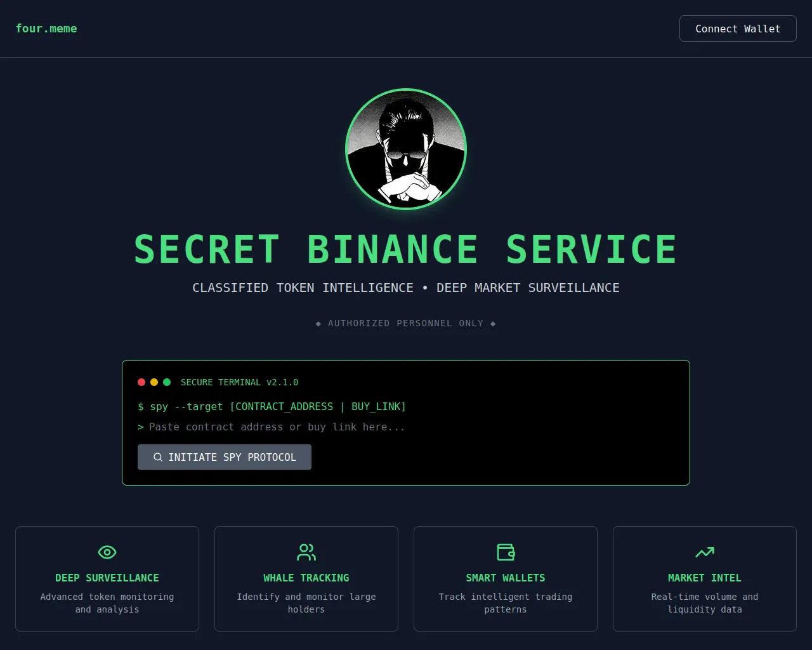812x650 pixels.
Task: Click the green terminal dot
Action: click(x=167, y=382)
